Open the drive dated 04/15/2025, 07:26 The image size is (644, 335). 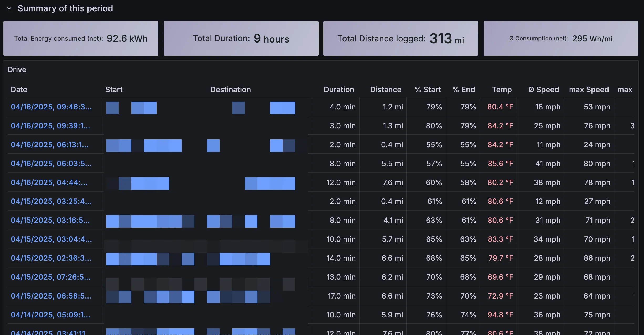tap(50, 277)
